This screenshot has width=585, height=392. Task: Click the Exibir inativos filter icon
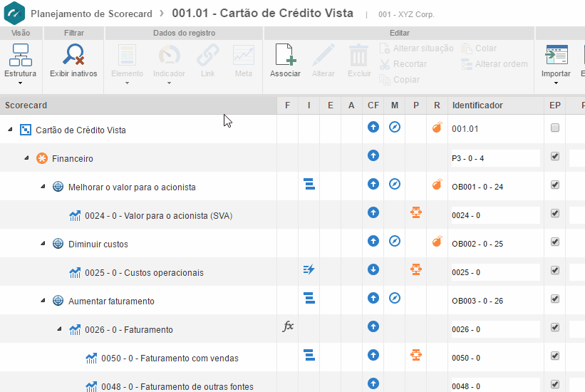pyautogui.click(x=73, y=56)
